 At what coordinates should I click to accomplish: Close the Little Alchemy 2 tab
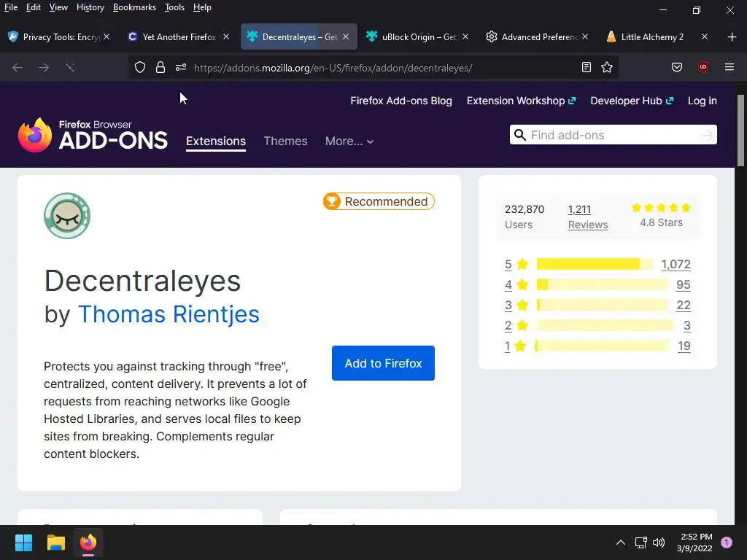click(x=705, y=36)
